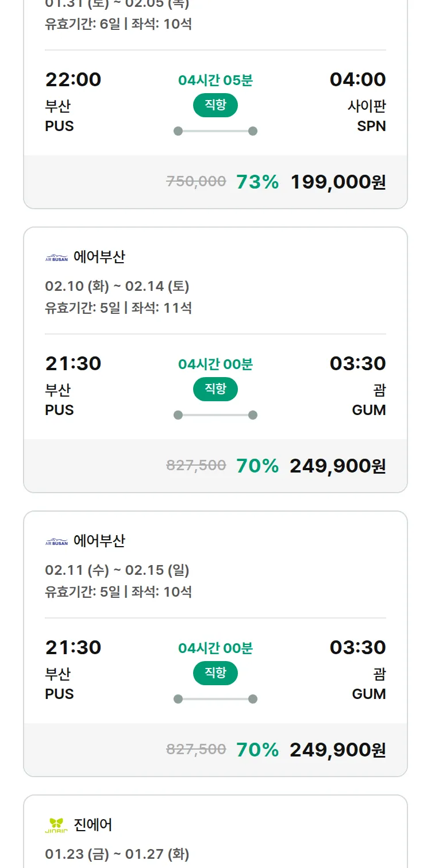This screenshot has height=868, width=431.
Task: Click the PUS departure code on the Saipan flight
Action: 60,126
